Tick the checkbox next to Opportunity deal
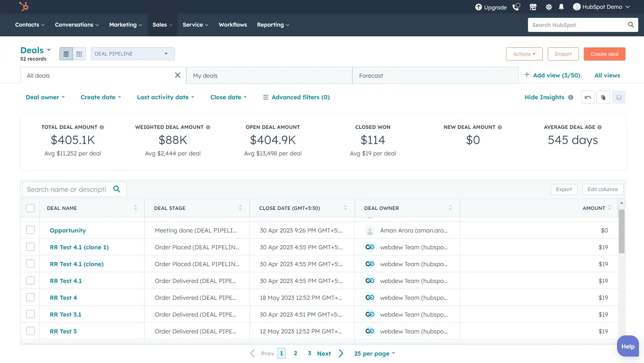This screenshot has width=644, height=363. (30, 230)
